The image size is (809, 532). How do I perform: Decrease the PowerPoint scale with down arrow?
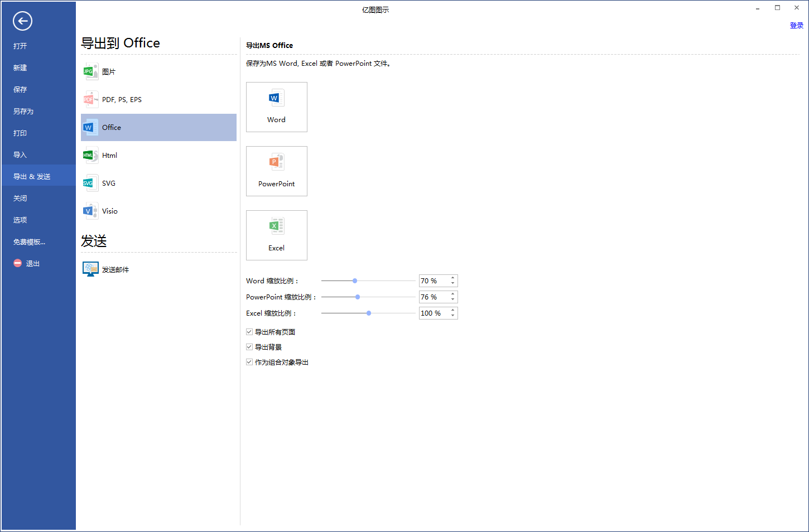[453, 300]
